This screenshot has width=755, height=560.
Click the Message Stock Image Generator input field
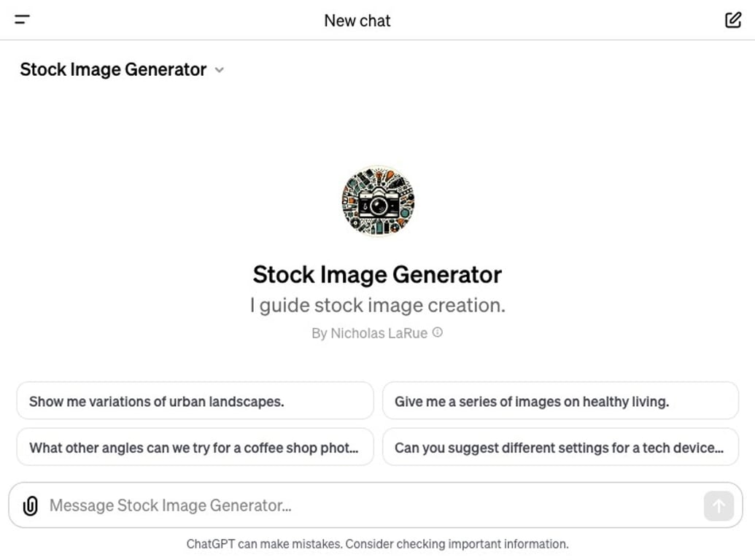(x=292, y=505)
